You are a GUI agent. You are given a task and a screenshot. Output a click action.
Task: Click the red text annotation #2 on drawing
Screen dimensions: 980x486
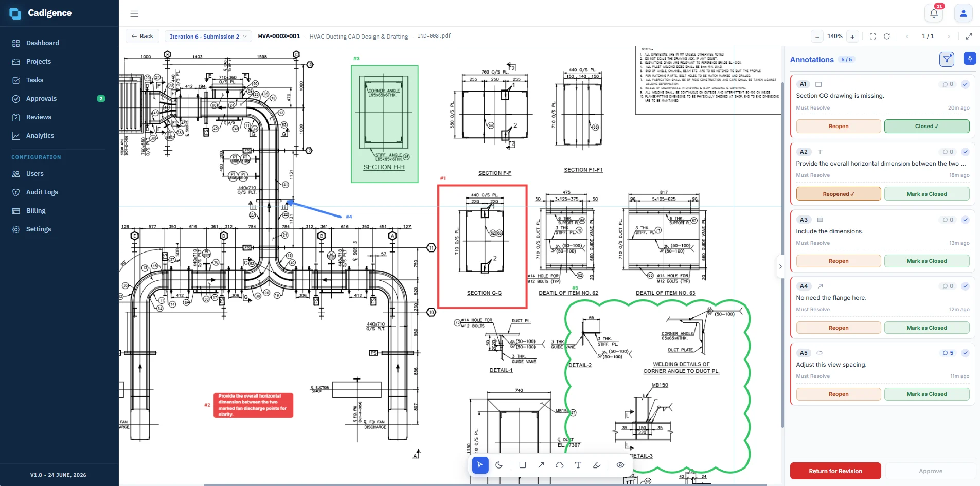(x=253, y=405)
